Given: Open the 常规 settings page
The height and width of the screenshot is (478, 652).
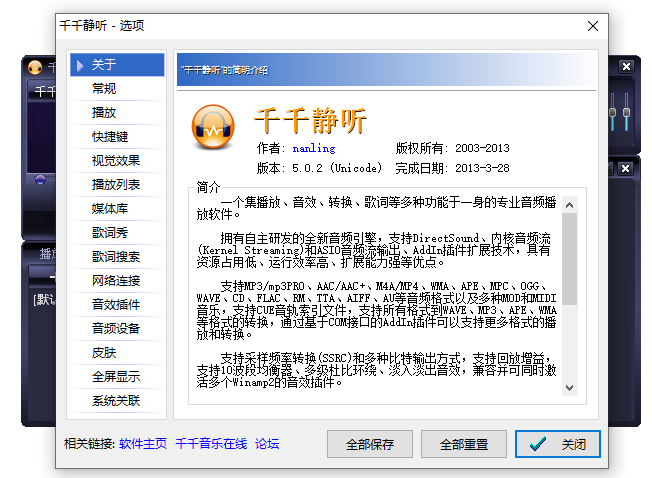Looking at the screenshot, I should click(104, 89).
